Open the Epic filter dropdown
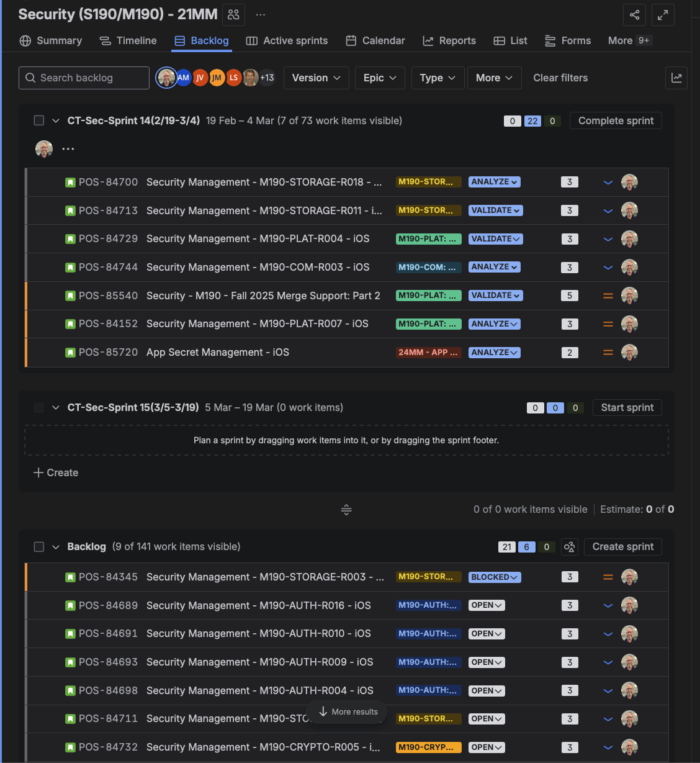Screen dimensions: 700x763 pyautogui.click(x=380, y=78)
